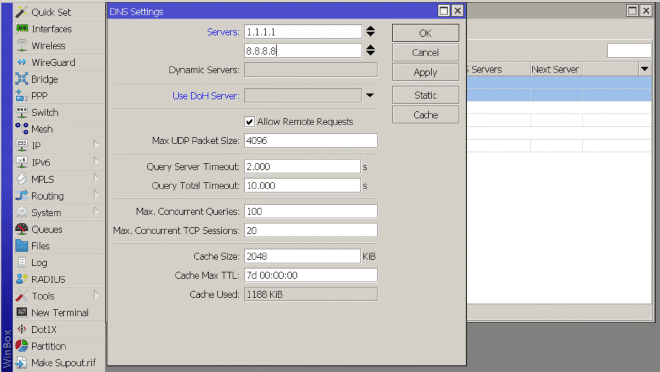This screenshot has height=372, width=660.
Task: Click the Files folder icon
Action: click(21, 246)
